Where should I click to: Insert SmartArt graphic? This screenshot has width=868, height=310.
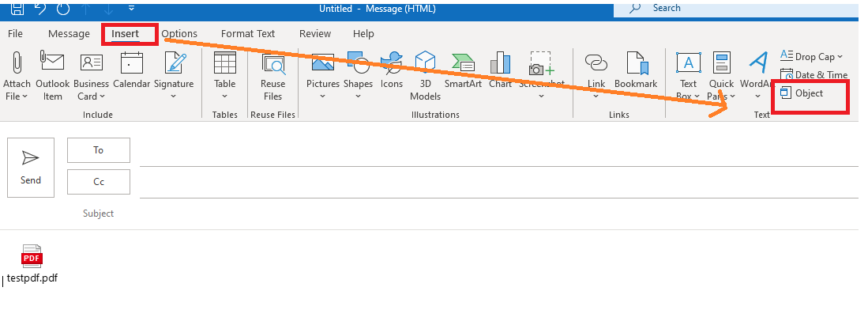click(x=464, y=70)
